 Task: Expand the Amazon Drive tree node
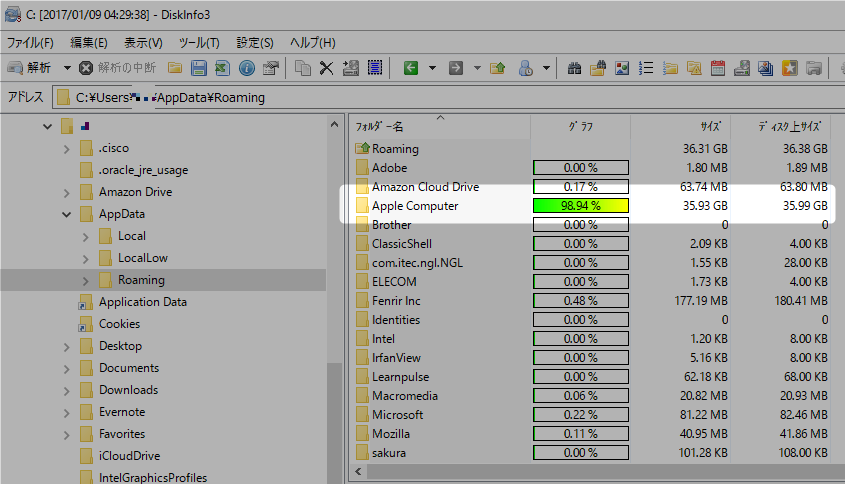click(66, 192)
